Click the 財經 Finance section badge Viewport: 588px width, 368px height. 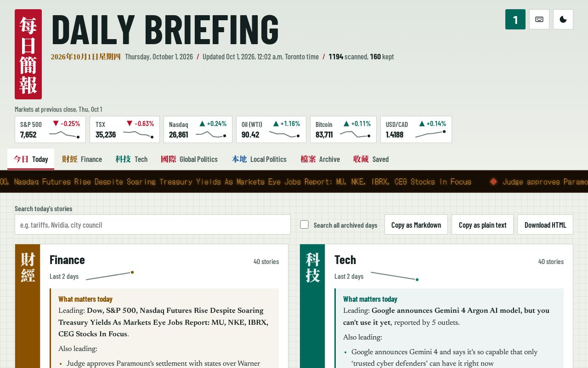coord(28,267)
